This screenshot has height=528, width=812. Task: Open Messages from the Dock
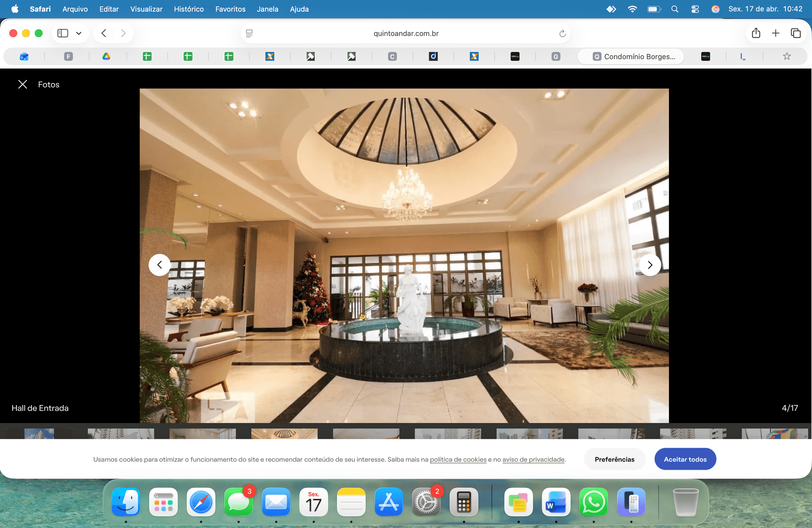[239, 502]
